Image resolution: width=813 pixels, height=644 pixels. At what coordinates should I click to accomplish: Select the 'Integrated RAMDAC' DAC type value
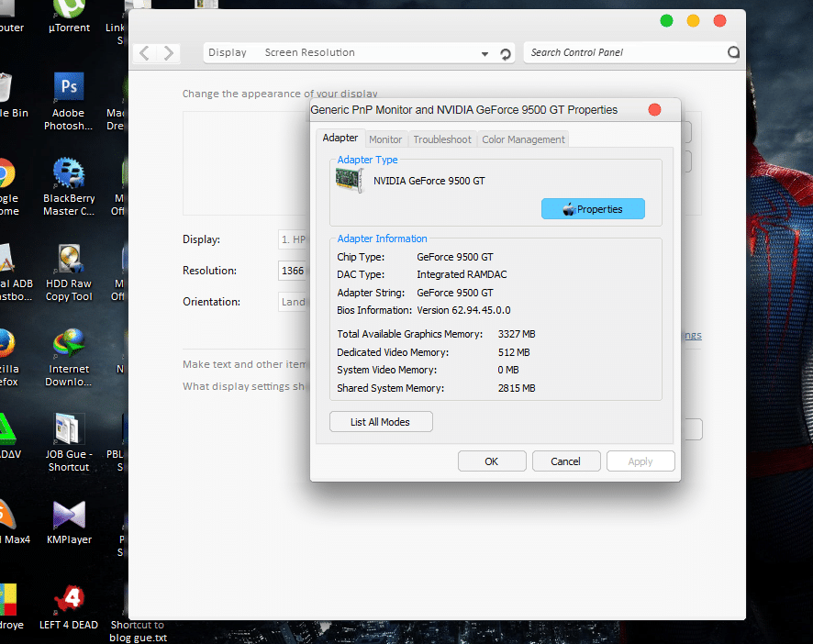pyautogui.click(x=462, y=274)
